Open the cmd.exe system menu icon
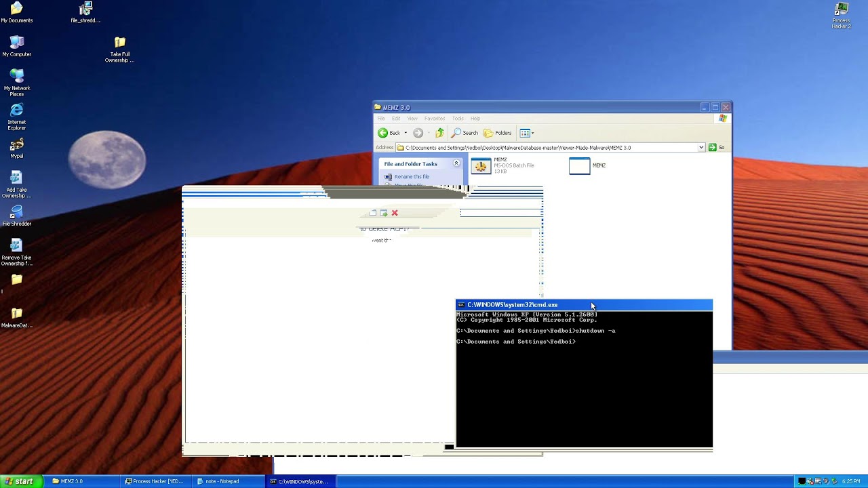This screenshot has height=488, width=868. pyautogui.click(x=461, y=305)
